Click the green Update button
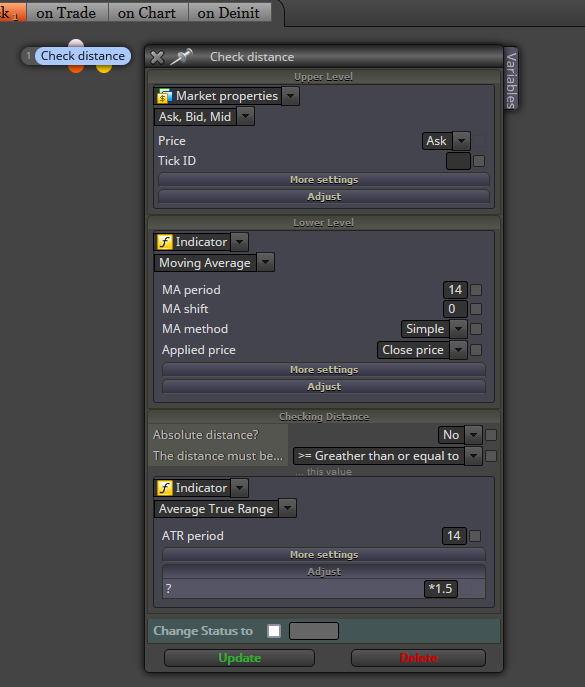Screen dimensions: 585x687 (x=239, y=658)
